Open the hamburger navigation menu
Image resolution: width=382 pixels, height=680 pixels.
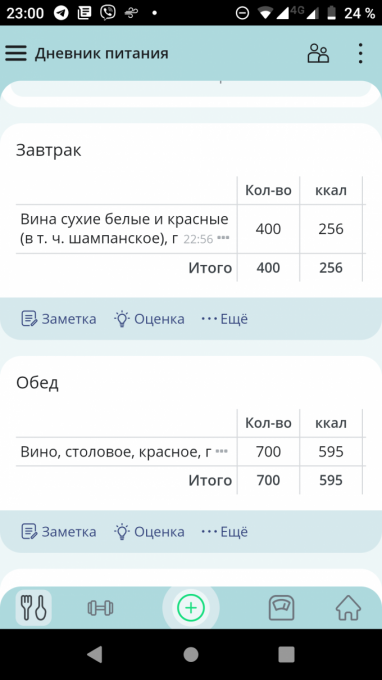click(x=16, y=53)
